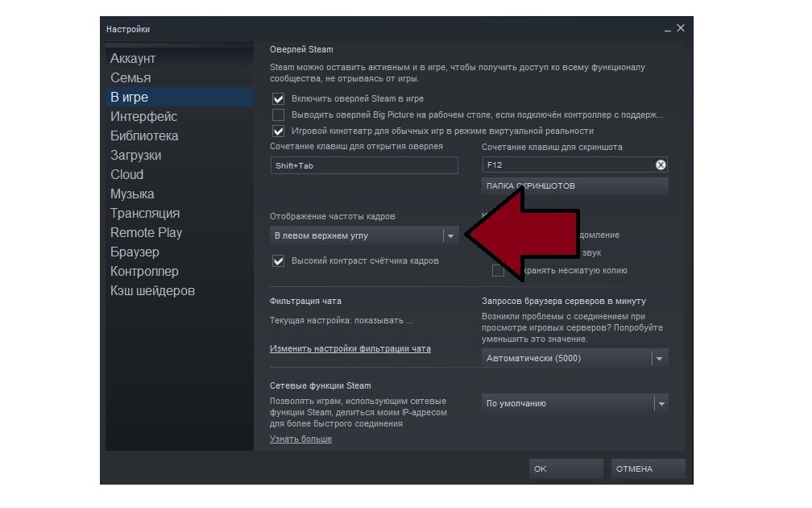Confirm settings with OK button
The width and height of the screenshot is (812, 508).
point(566,468)
